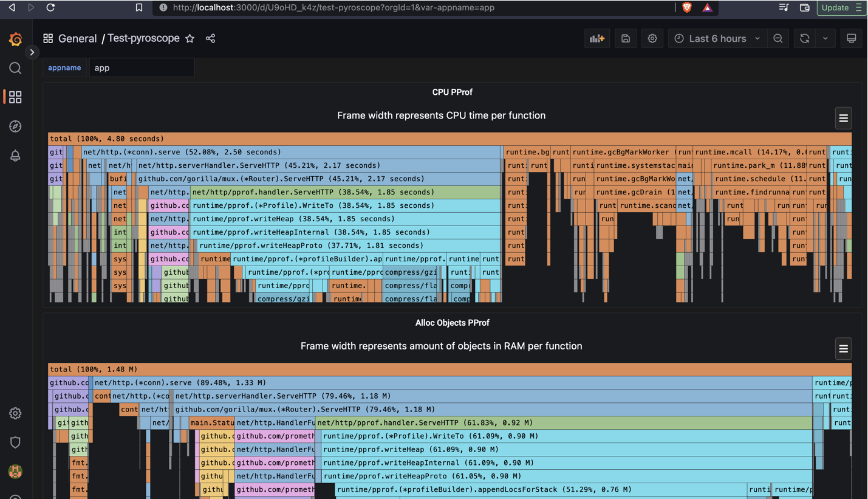Screen dimensions: 868x499
Task: Select net/http.serverHandler.ServeHTTP 45.21% frame
Action: point(318,165)
